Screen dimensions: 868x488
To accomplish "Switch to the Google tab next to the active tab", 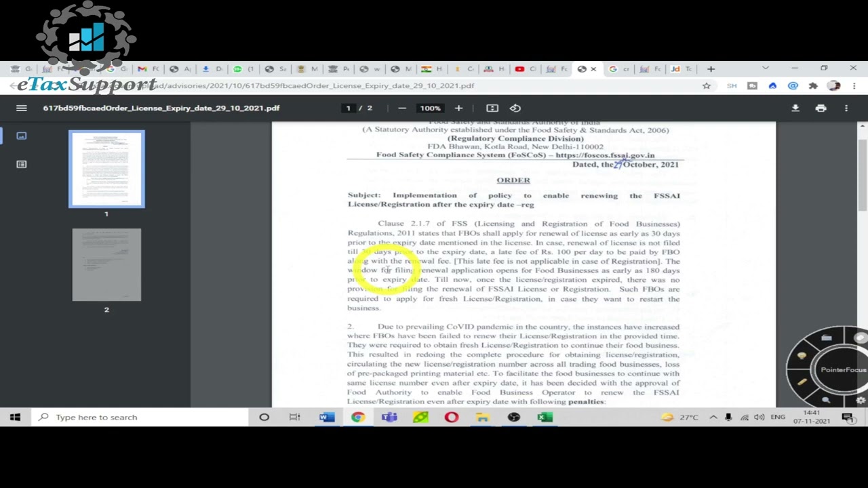I will pos(618,68).
